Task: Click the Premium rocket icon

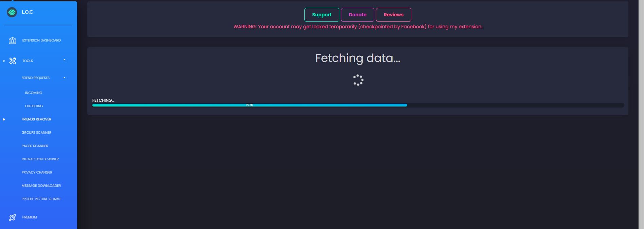Action: coord(13,217)
